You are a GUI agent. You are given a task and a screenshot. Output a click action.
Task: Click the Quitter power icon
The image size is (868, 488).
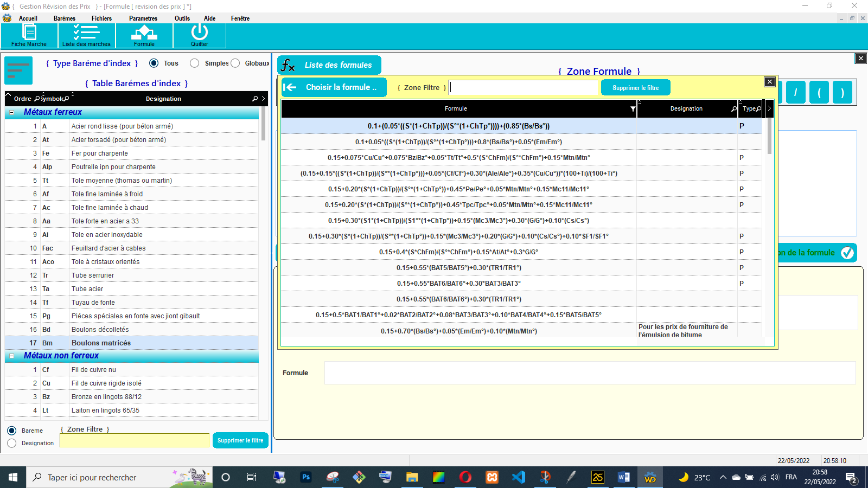199,33
